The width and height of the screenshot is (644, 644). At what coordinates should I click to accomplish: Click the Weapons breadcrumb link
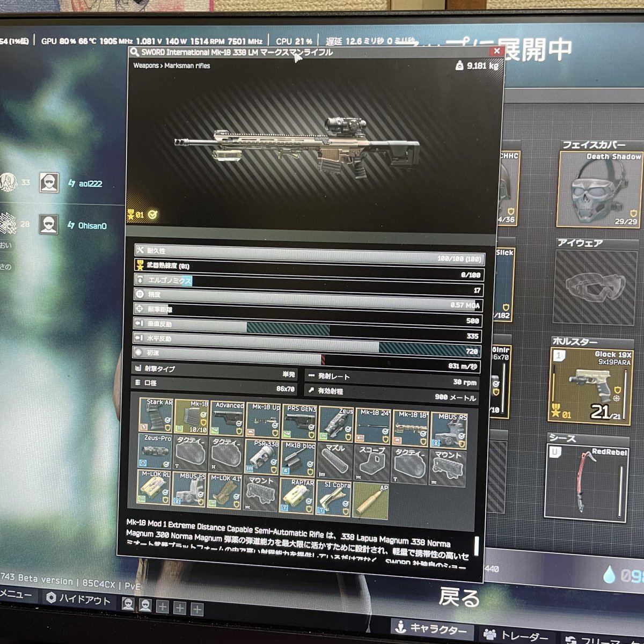coord(146,65)
